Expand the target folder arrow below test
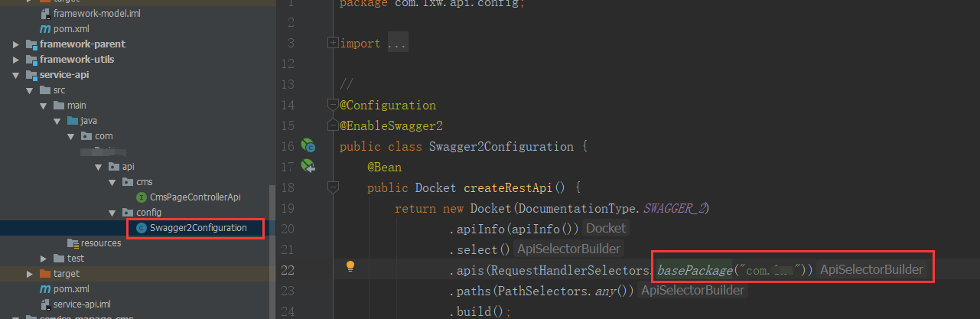980x319 pixels. click(30, 273)
